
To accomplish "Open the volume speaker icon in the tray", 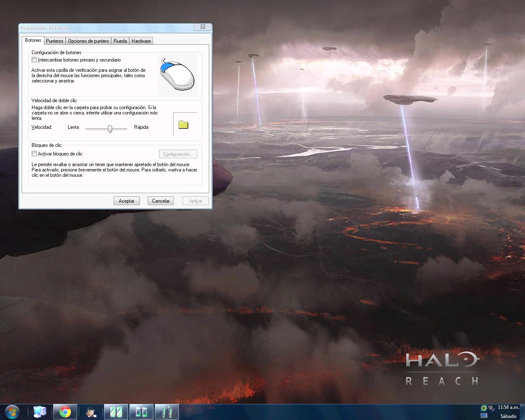I will pyautogui.click(x=491, y=408).
